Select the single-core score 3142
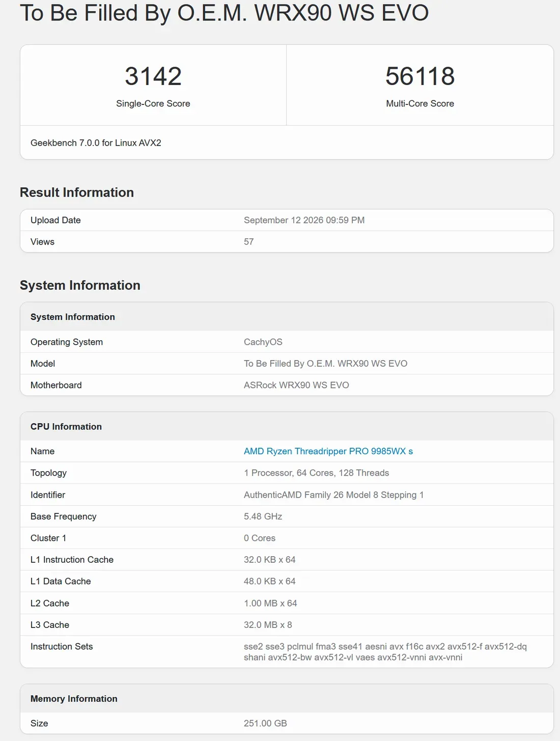 tap(153, 76)
